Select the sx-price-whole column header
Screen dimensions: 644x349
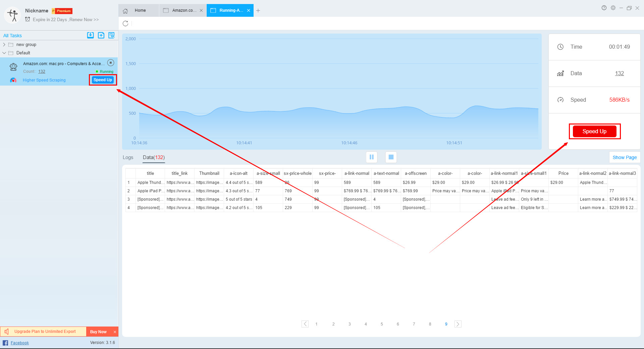click(298, 173)
